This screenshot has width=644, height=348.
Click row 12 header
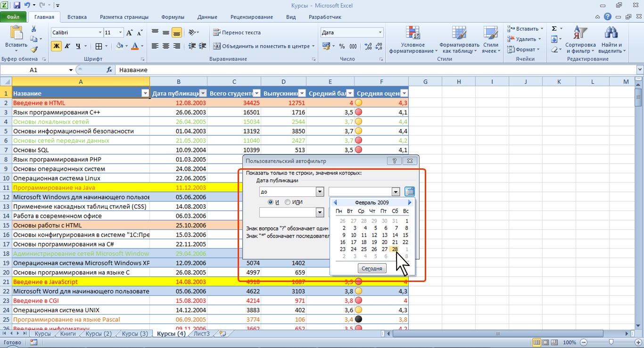[6, 197]
